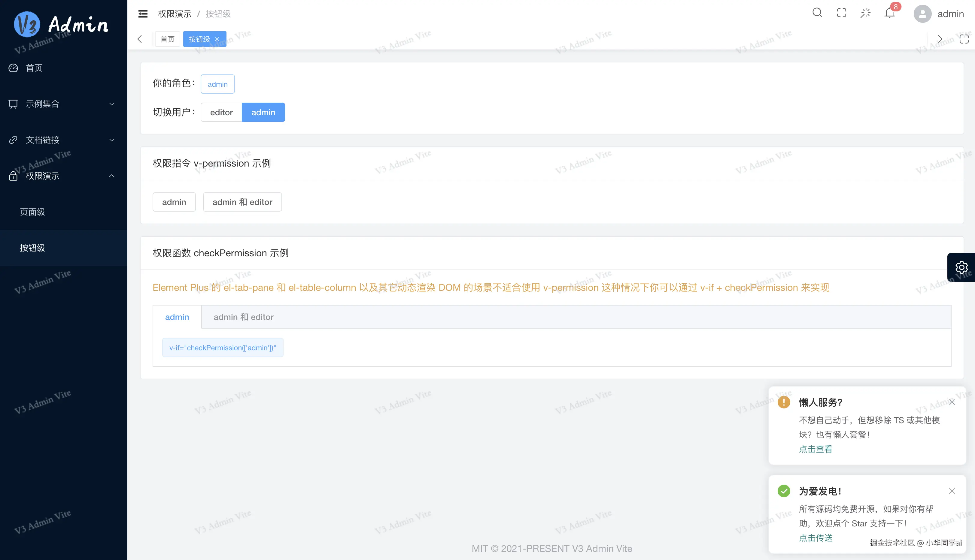Click 点击查看 link in notification

pyautogui.click(x=815, y=449)
